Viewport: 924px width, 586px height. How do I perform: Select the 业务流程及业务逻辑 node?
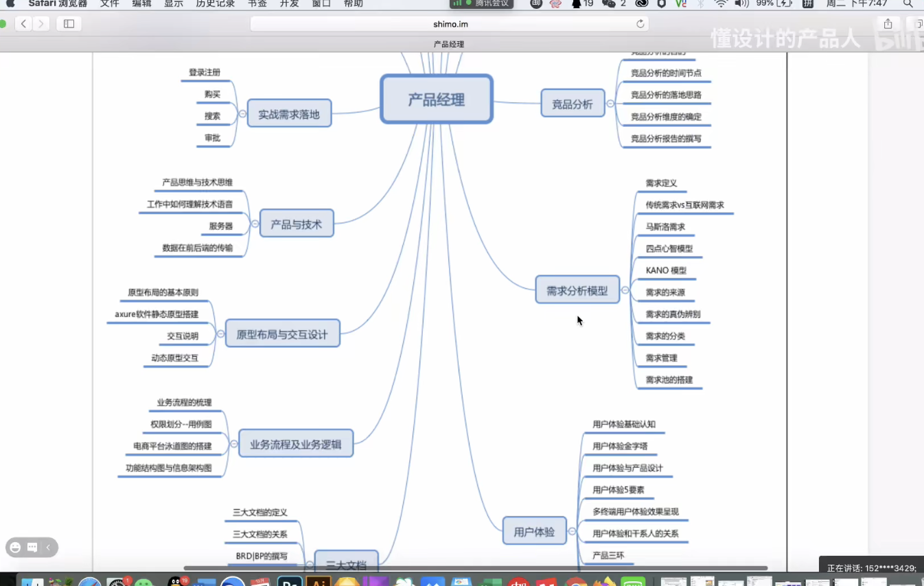tap(295, 444)
